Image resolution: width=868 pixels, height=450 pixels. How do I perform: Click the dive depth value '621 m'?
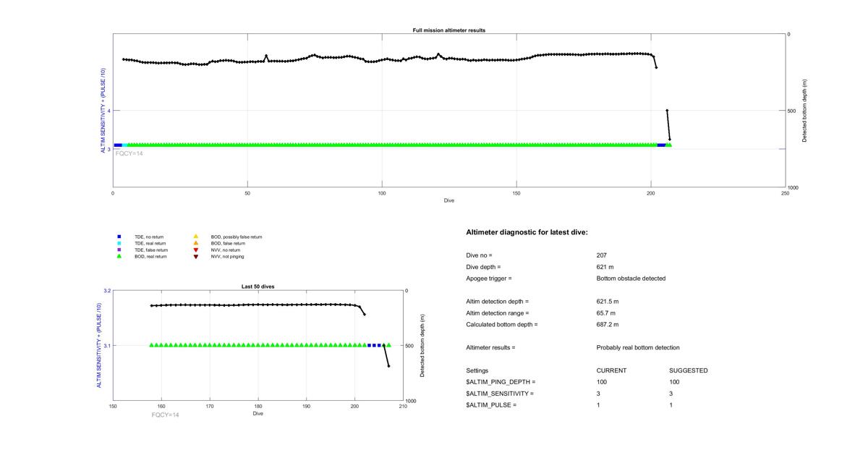click(x=605, y=267)
